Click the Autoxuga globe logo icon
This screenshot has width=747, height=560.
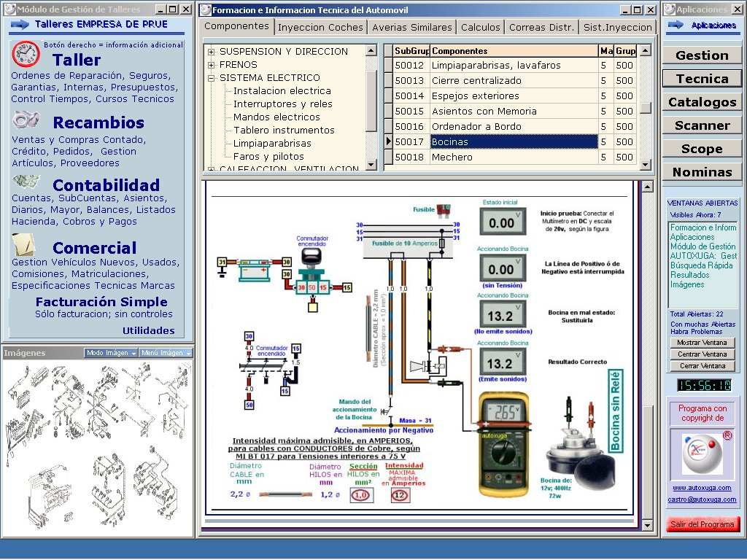click(x=703, y=453)
